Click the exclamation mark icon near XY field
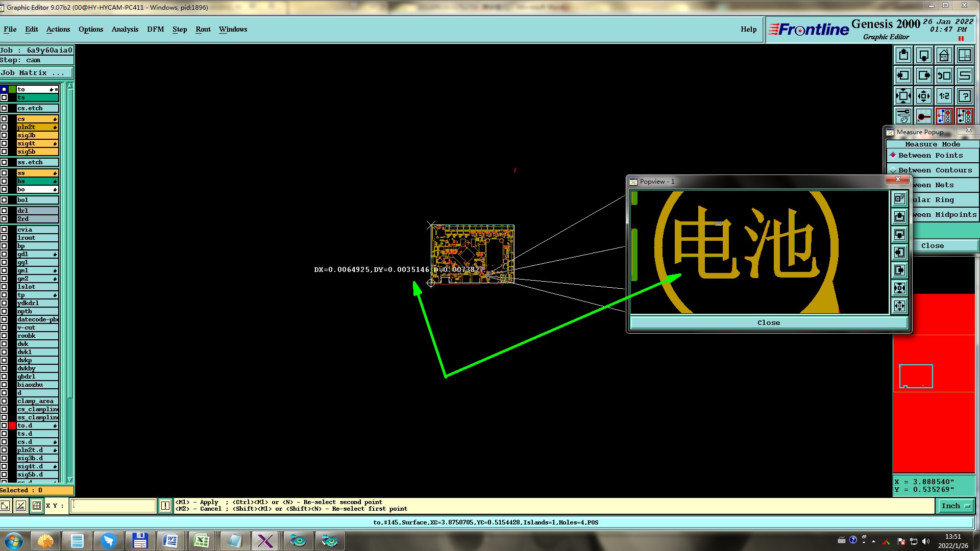The image size is (980, 551). [x=165, y=506]
